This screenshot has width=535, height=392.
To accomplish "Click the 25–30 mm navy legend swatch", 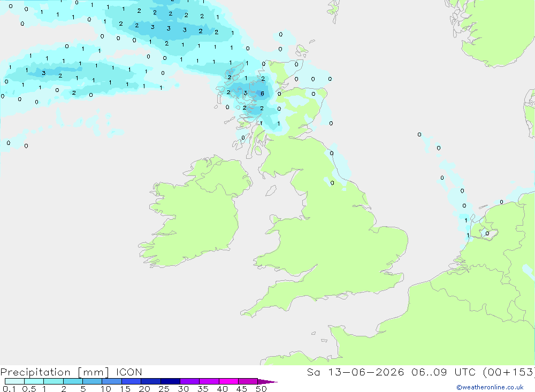I will (x=170, y=381).
